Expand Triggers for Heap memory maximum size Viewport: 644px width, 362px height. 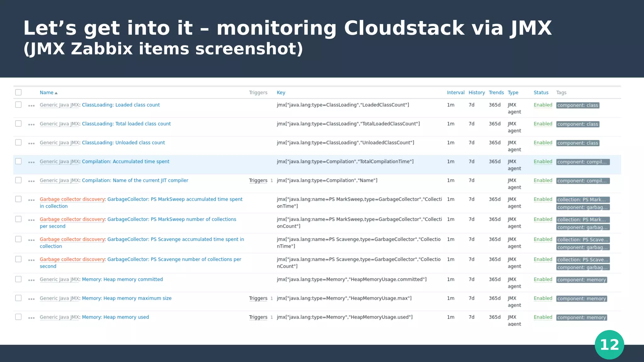point(258,298)
